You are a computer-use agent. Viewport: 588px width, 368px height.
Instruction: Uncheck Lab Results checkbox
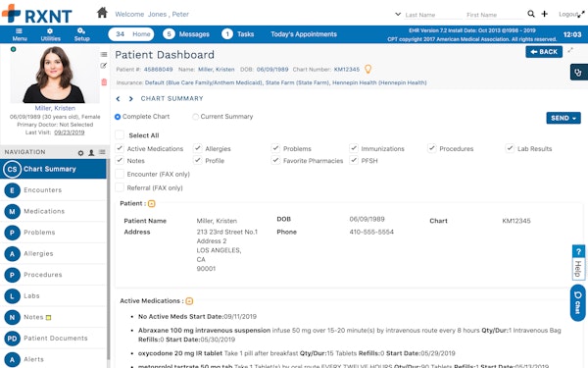[510, 148]
